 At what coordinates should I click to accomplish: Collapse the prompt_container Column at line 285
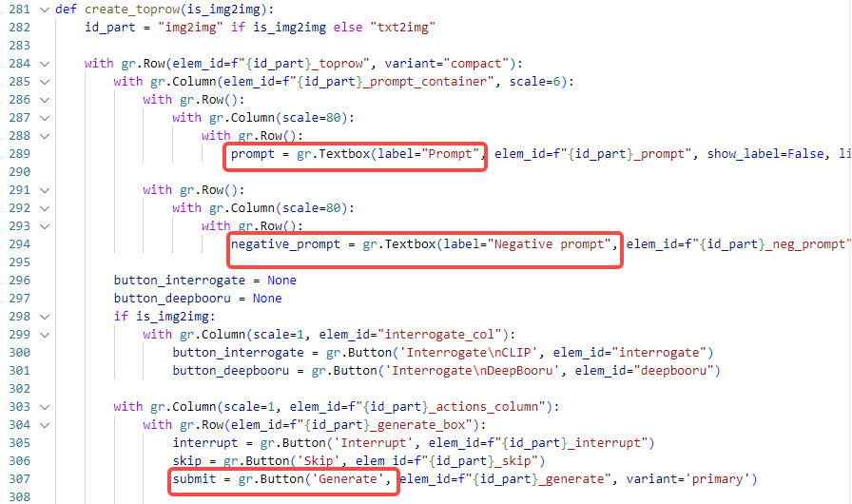point(45,82)
